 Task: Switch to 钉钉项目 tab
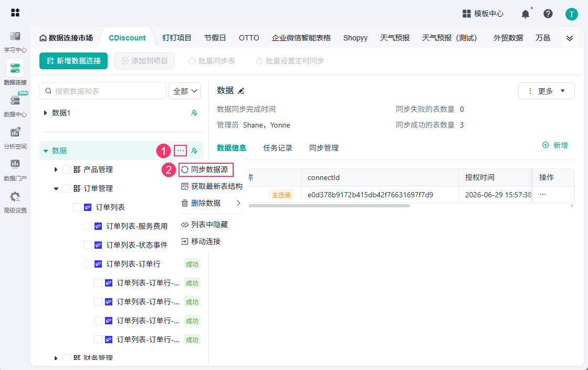click(x=176, y=38)
